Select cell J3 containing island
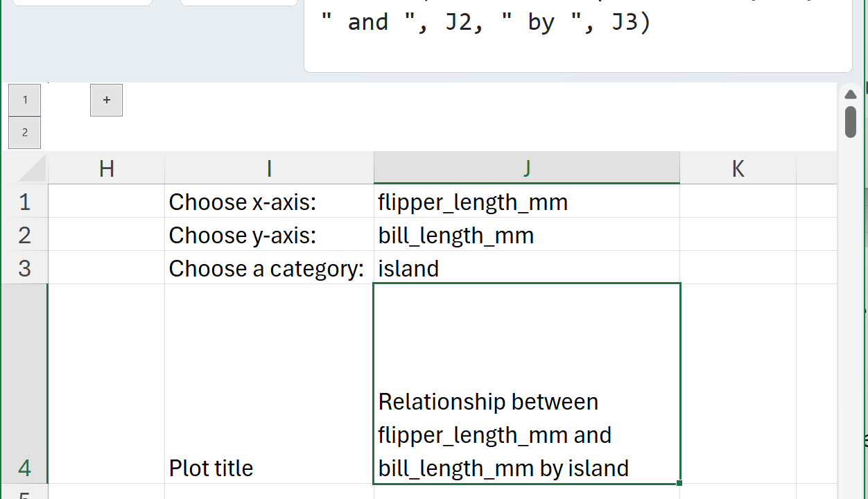Screen dimensions: 868x499 526,268
